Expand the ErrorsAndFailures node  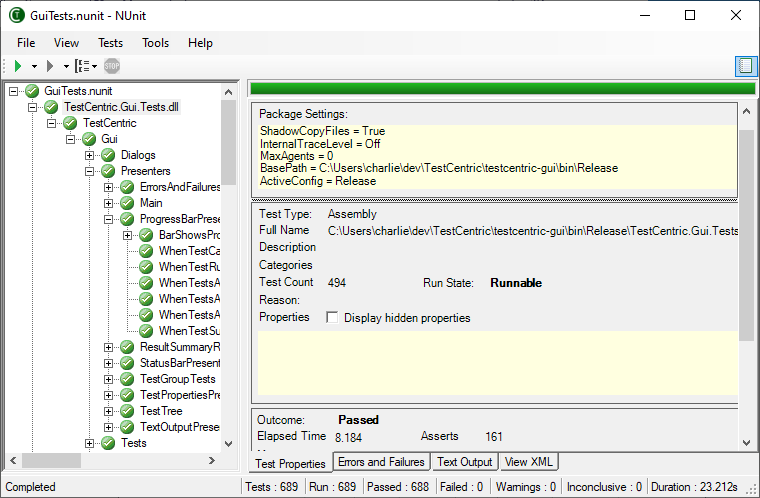coord(109,187)
